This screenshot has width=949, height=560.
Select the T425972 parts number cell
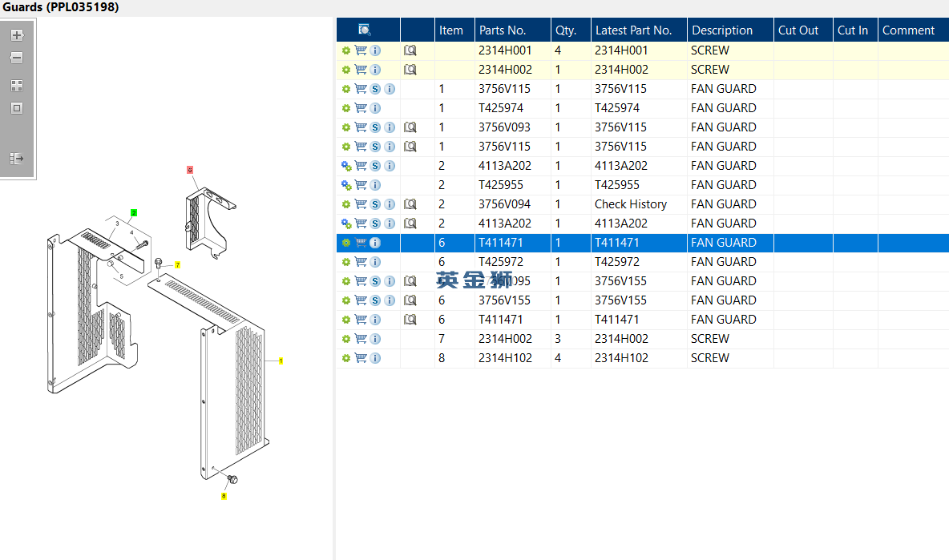click(x=513, y=262)
